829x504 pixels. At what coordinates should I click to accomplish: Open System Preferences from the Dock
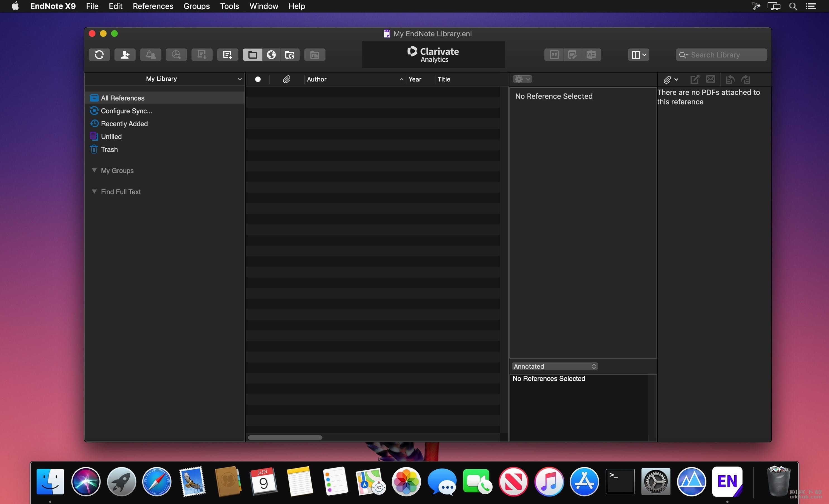point(655,481)
